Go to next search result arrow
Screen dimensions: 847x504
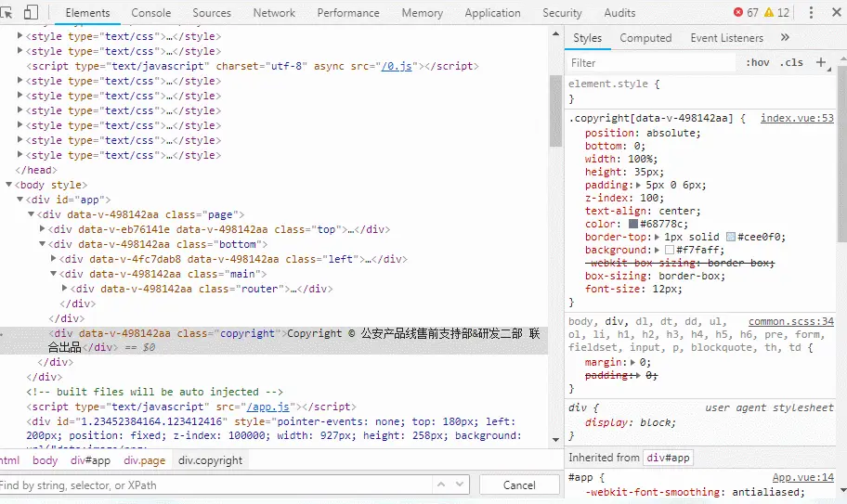459,485
